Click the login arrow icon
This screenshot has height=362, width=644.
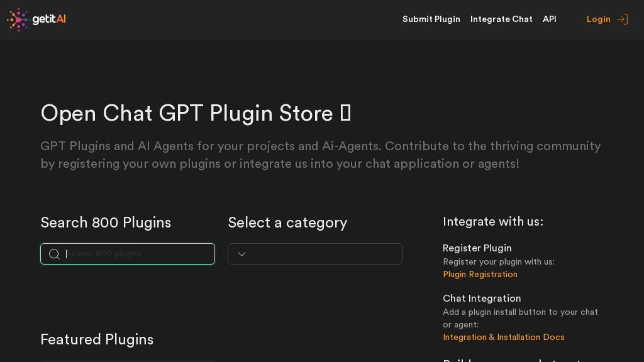click(622, 19)
